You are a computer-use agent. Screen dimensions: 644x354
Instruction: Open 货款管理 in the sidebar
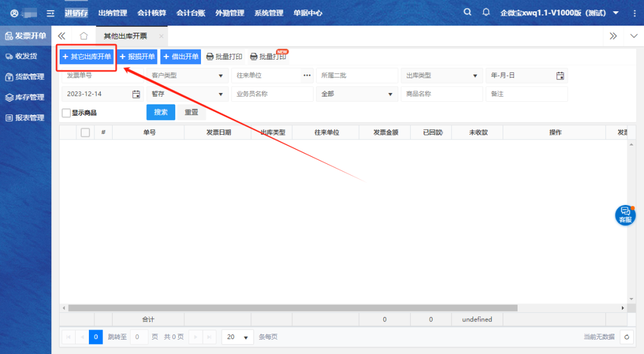point(26,77)
